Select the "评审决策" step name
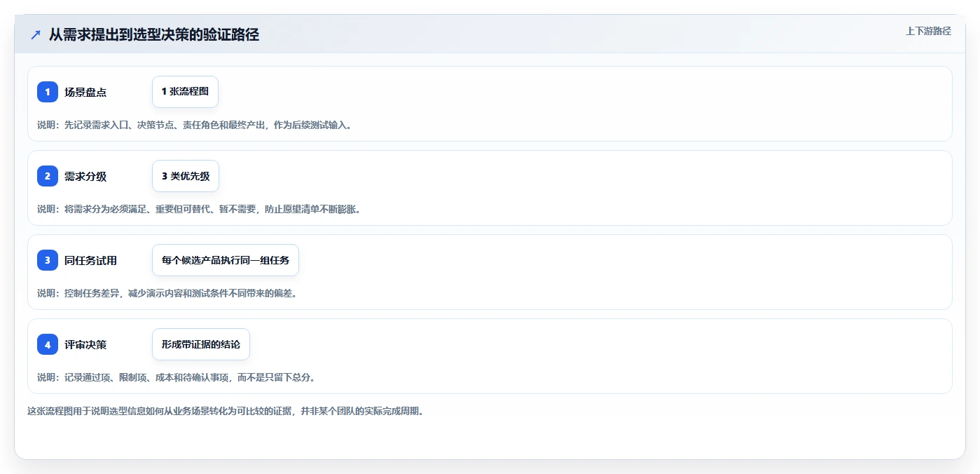This screenshot has height=474, width=980. (x=85, y=344)
